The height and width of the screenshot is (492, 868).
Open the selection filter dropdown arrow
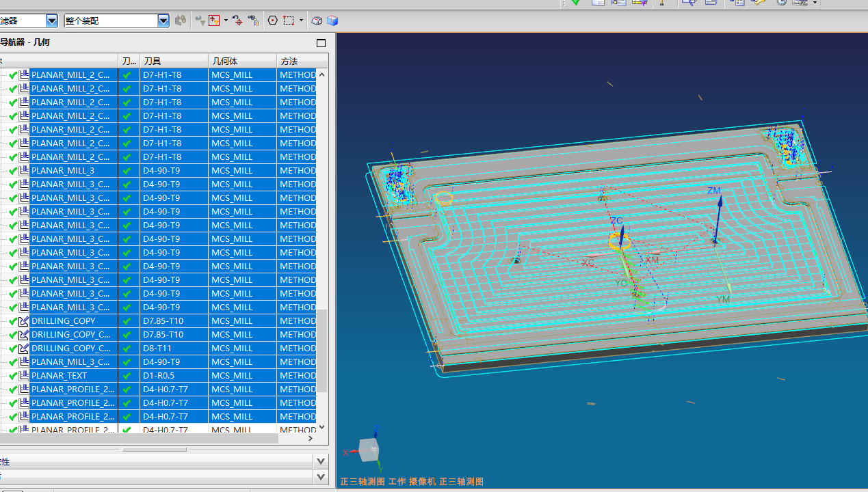pos(52,21)
